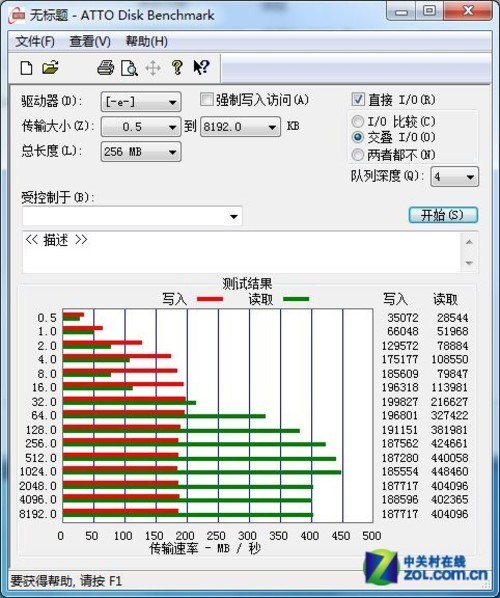Click the ATTO app icon in title bar

(x=18, y=15)
